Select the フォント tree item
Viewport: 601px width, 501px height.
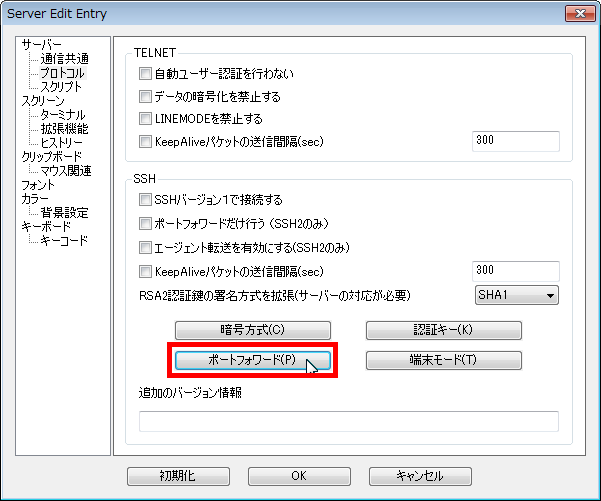click(x=38, y=185)
